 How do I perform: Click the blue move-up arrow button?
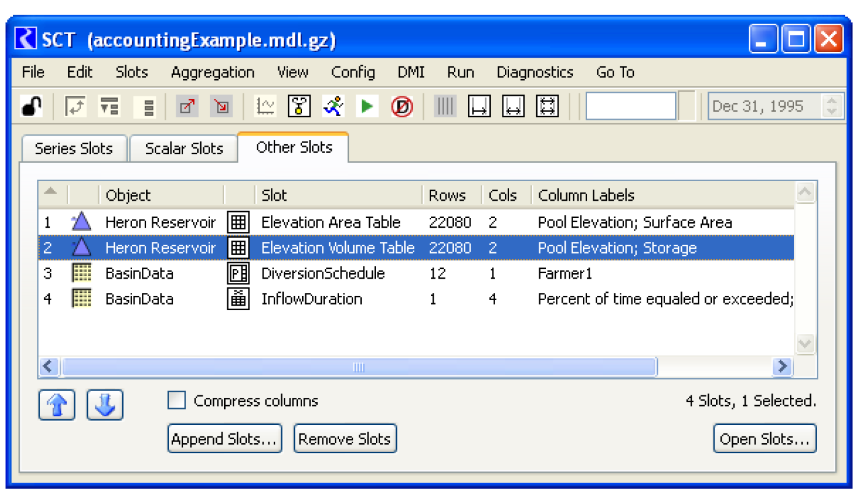57,405
